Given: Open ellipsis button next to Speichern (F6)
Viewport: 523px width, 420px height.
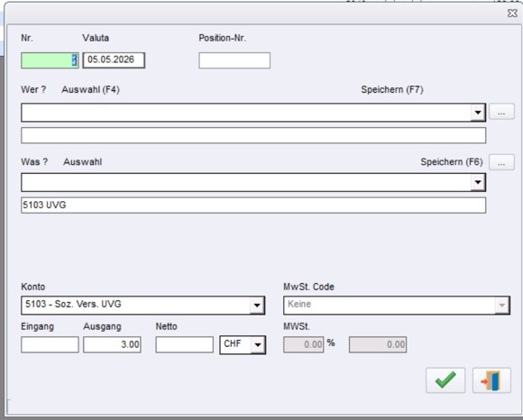Looking at the screenshot, I should tap(501, 162).
